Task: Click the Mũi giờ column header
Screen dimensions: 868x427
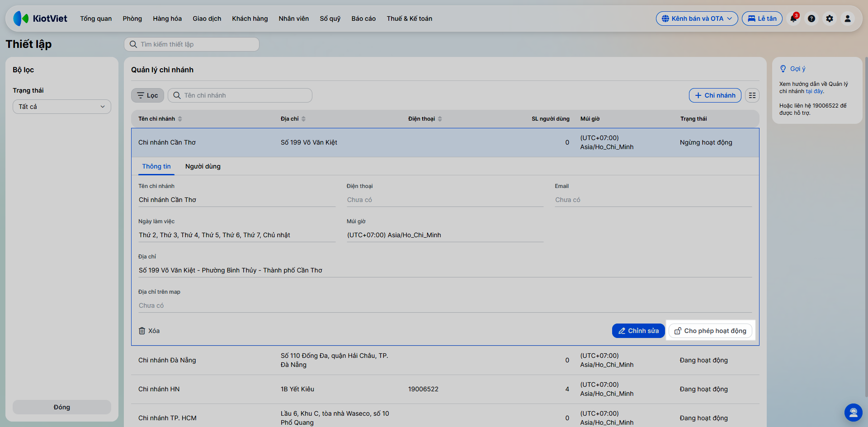Action: [590, 119]
